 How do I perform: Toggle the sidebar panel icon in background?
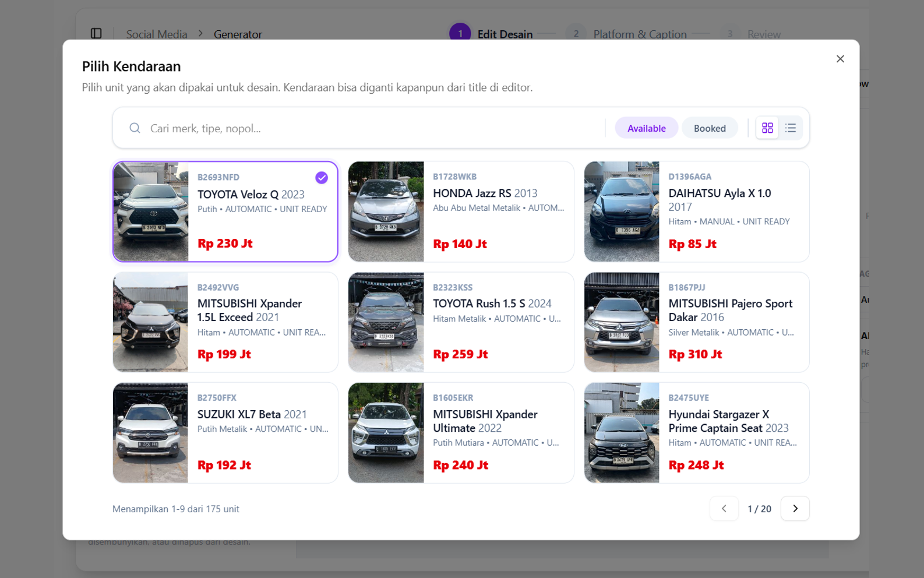tap(96, 34)
